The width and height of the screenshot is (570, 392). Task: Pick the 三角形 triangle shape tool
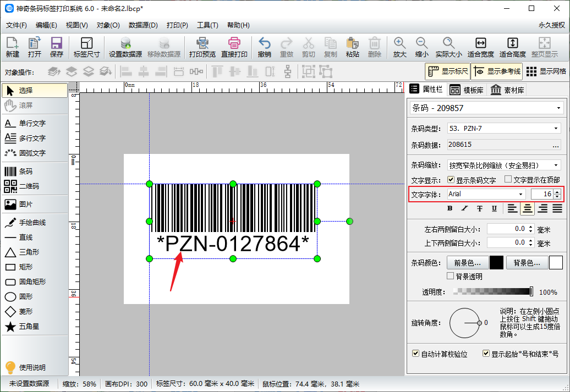(x=35, y=252)
